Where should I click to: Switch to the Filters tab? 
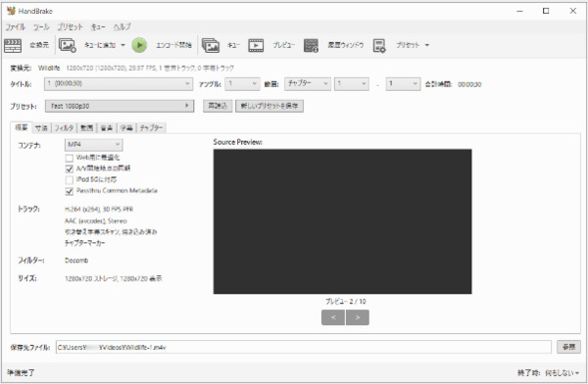(64, 128)
